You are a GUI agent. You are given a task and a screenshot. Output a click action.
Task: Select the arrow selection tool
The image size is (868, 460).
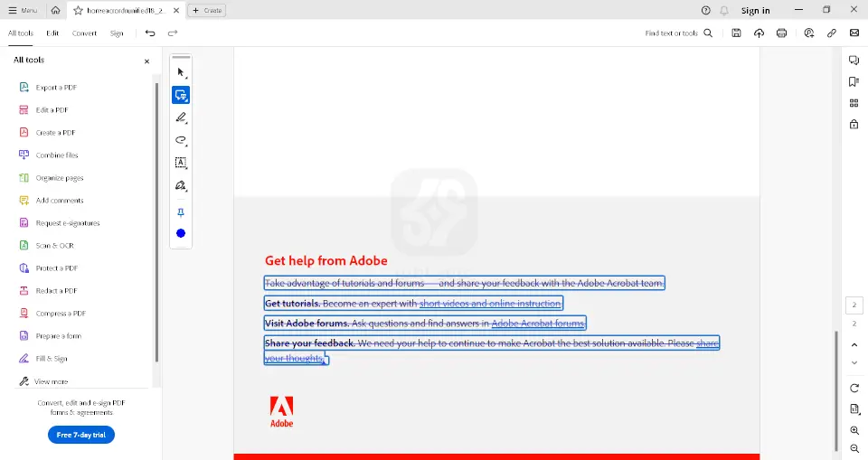click(x=181, y=72)
